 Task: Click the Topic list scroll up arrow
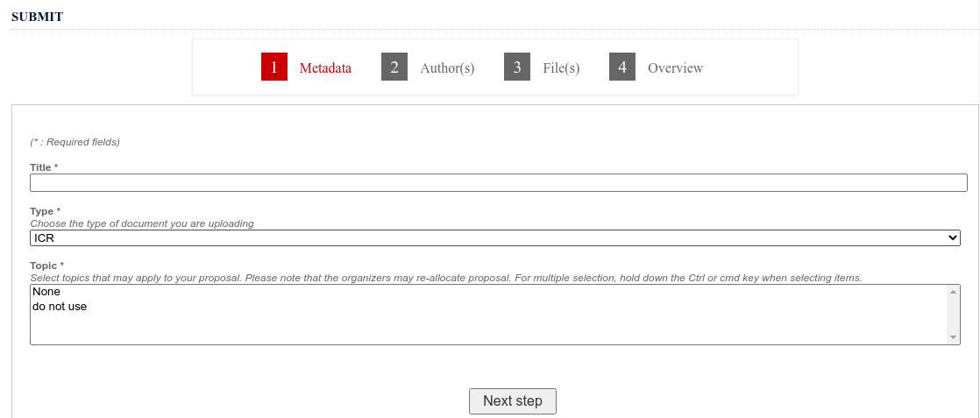(x=953, y=292)
